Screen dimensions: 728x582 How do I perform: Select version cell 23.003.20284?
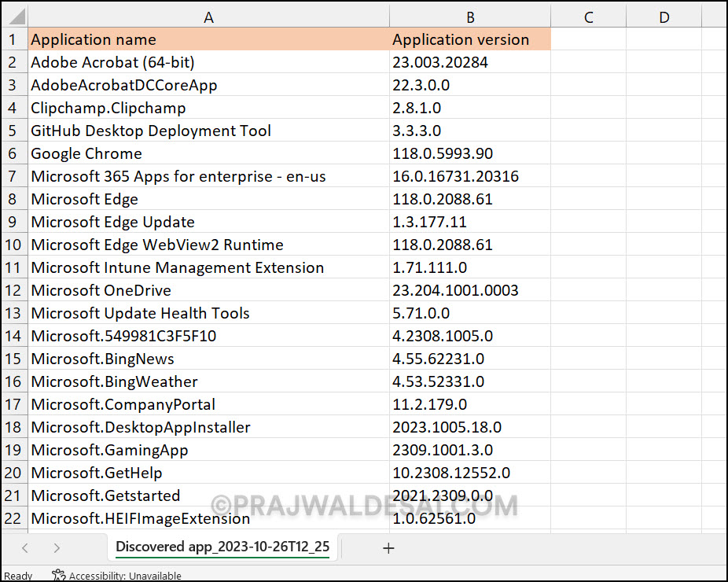click(x=470, y=62)
